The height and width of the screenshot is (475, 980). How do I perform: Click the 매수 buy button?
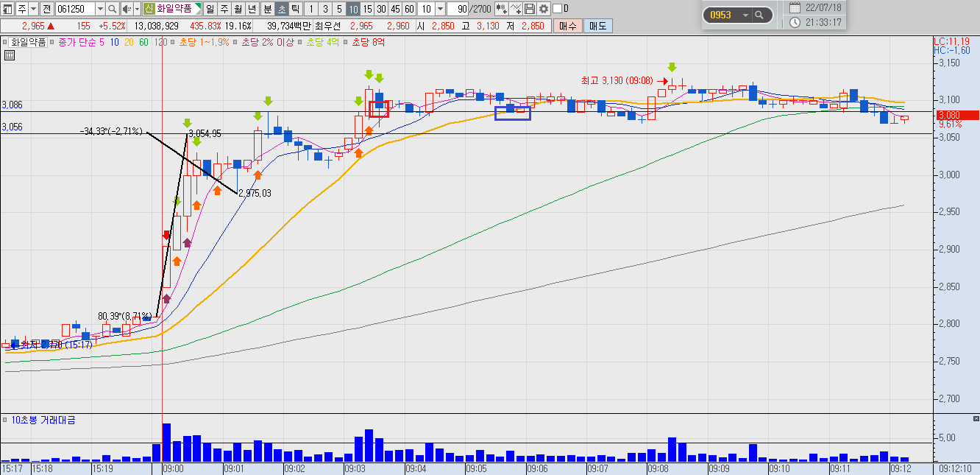[x=567, y=26]
